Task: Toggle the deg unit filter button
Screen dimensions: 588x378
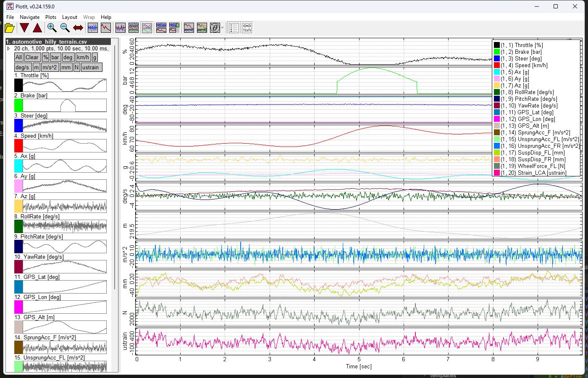Action: pos(68,57)
